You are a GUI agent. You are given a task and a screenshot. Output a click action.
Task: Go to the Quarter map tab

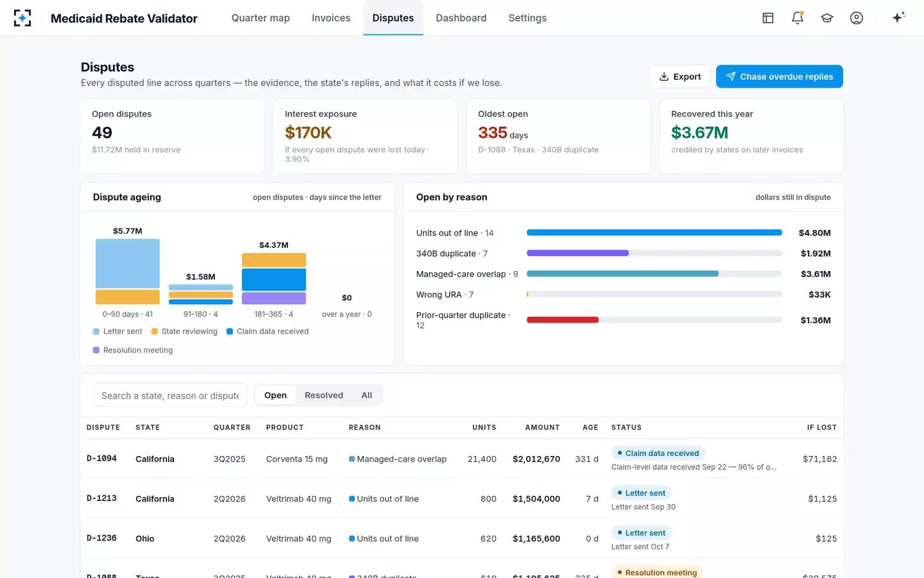point(261,18)
